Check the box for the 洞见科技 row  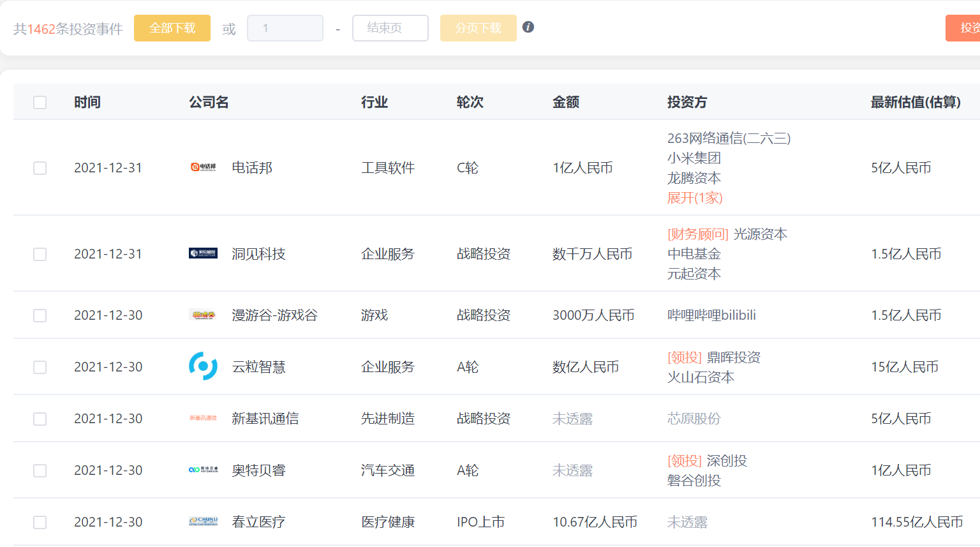[x=40, y=254]
